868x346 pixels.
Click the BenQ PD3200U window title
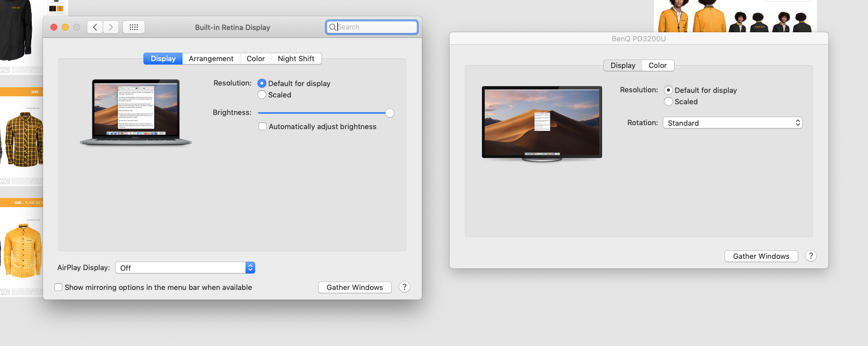[638, 40]
